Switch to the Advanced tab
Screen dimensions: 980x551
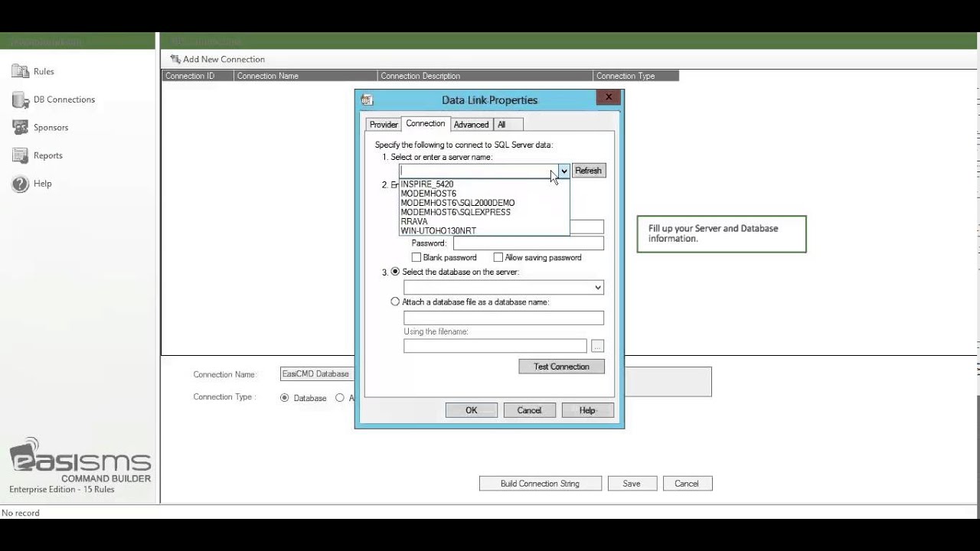pos(471,124)
